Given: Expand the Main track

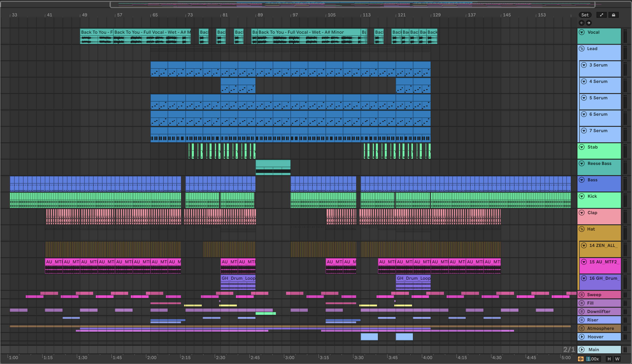Looking at the screenshot, I should pos(582,350).
